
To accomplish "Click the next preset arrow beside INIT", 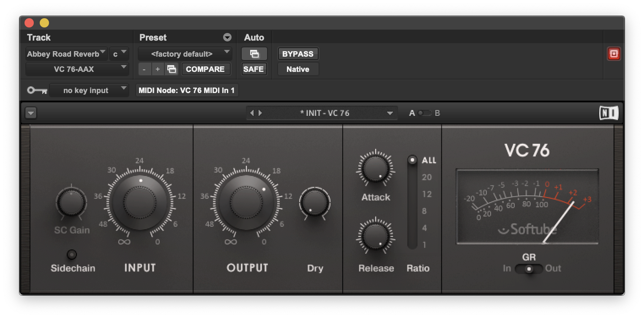I will 261,113.
